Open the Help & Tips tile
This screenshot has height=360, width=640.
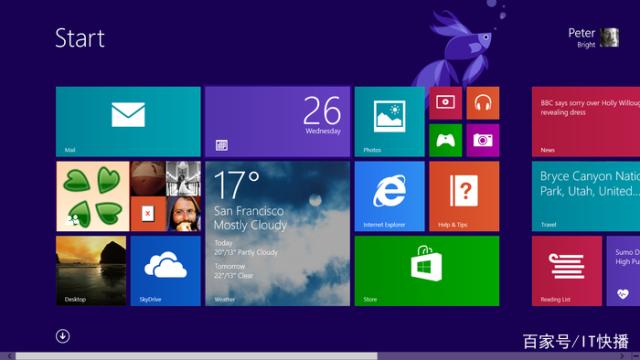click(x=464, y=196)
